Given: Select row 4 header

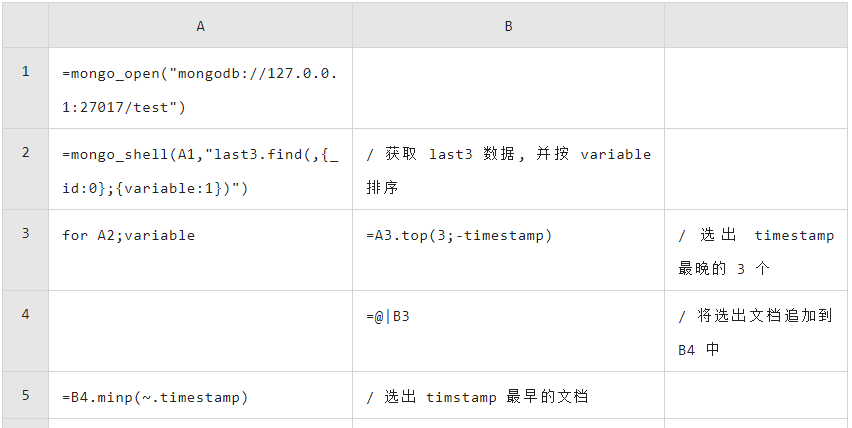Looking at the screenshot, I should point(25,331).
